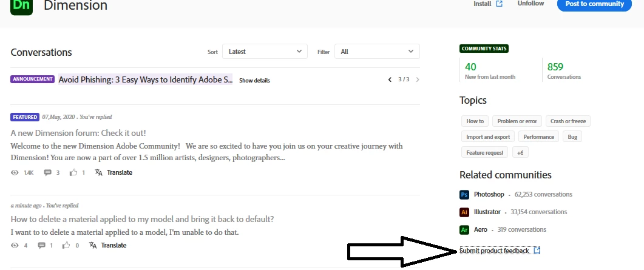This screenshot has height=270, width=644.
Task: Click the Post to community button
Action: point(594,4)
